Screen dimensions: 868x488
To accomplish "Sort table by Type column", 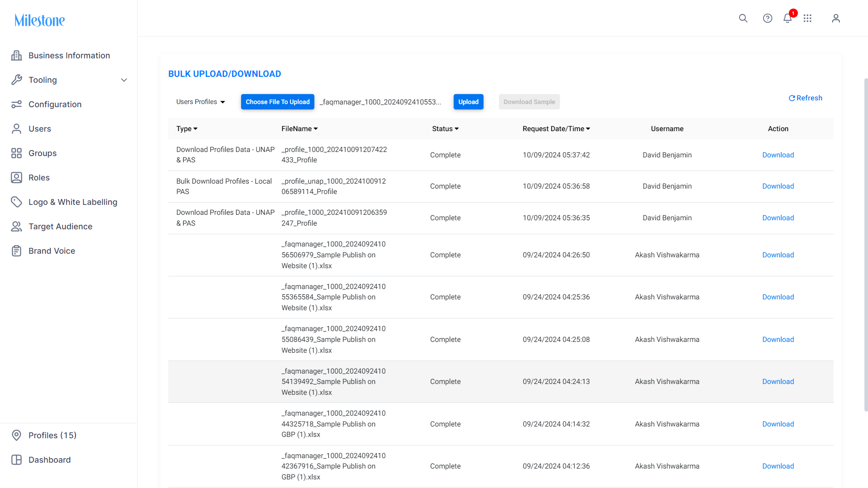I will [187, 129].
